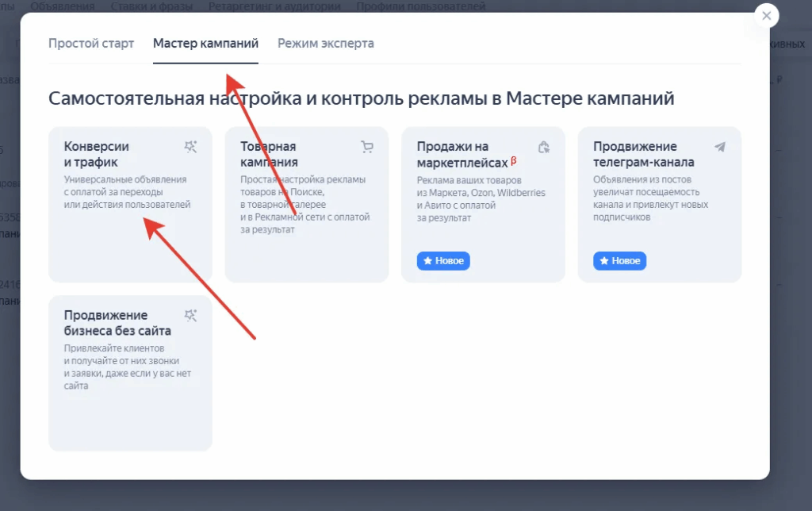Click the Новое badge on the telegram card
The image size is (812, 511).
click(619, 261)
